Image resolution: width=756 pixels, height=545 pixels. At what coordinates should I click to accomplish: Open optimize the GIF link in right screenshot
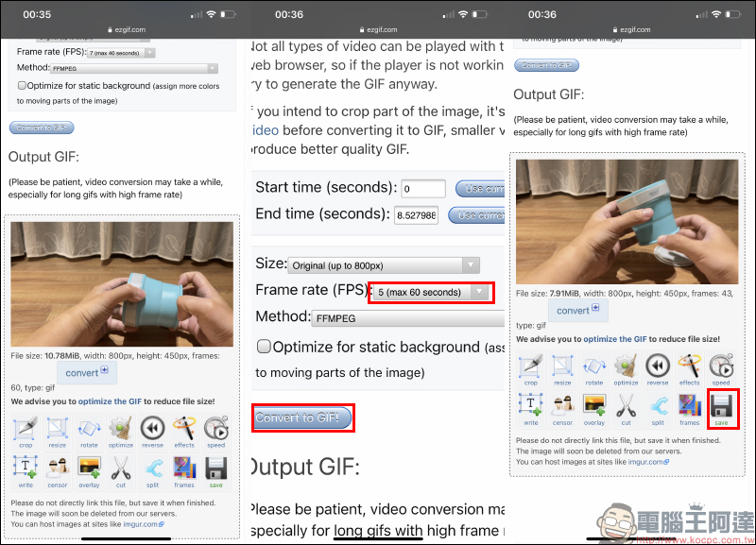click(x=615, y=339)
